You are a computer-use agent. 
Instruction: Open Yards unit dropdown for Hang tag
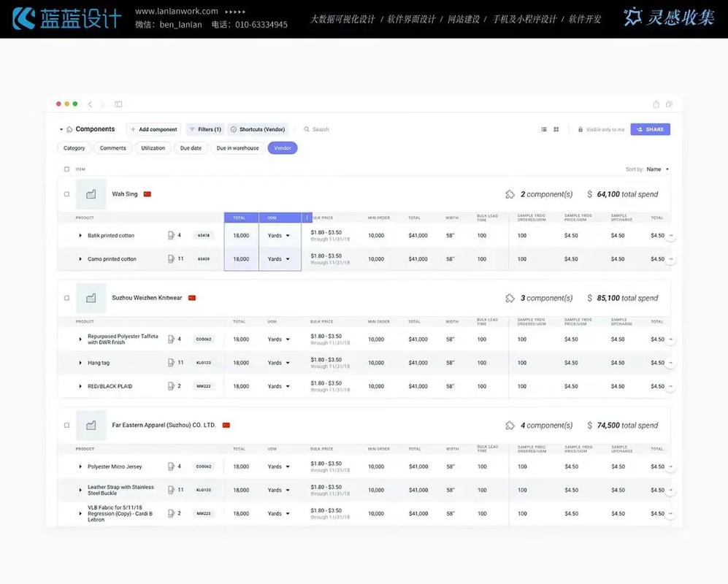[279, 363]
